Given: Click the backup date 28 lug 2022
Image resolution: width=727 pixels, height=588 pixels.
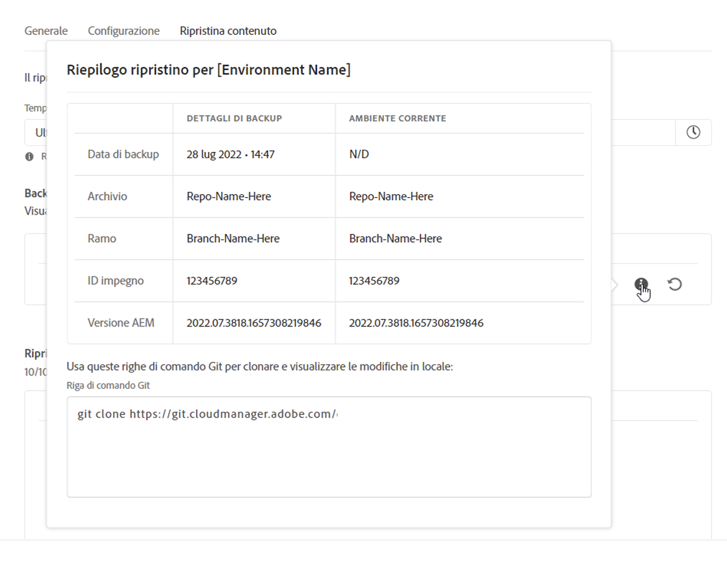Looking at the screenshot, I should click(230, 154).
